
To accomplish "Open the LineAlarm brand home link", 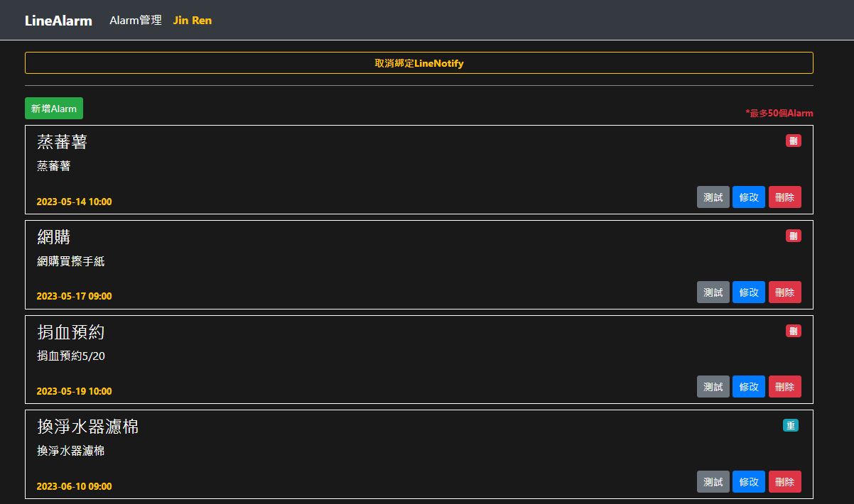I will [x=58, y=21].
